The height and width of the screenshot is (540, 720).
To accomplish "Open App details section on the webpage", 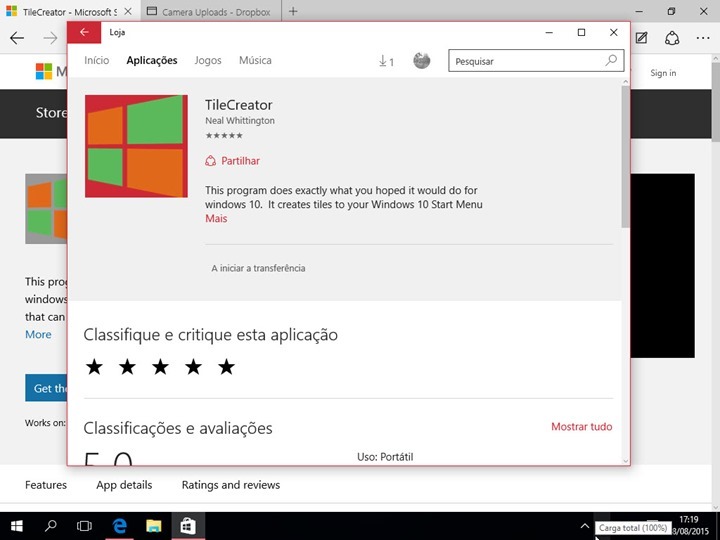I will tap(124, 485).
